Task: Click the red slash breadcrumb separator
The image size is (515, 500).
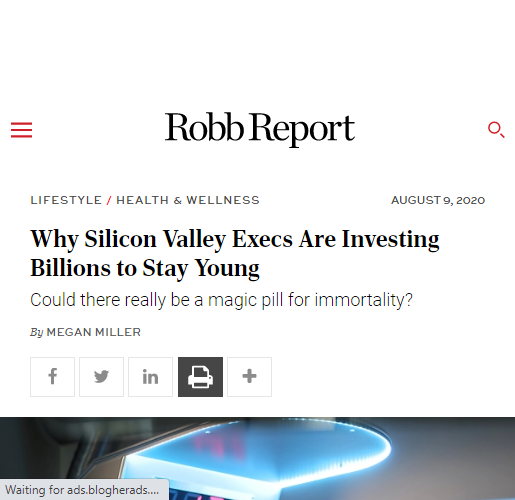Action: [x=109, y=201]
